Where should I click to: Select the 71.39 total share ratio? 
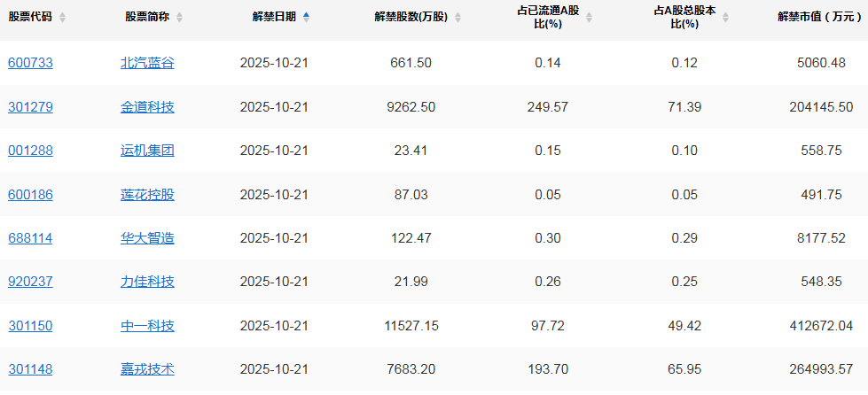(684, 107)
